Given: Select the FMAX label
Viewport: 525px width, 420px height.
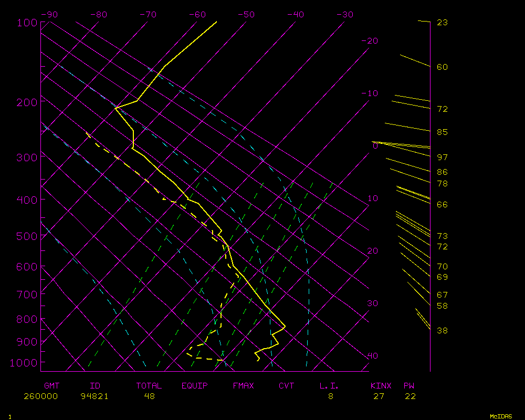Looking at the screenshot, I should coord(244,385).
